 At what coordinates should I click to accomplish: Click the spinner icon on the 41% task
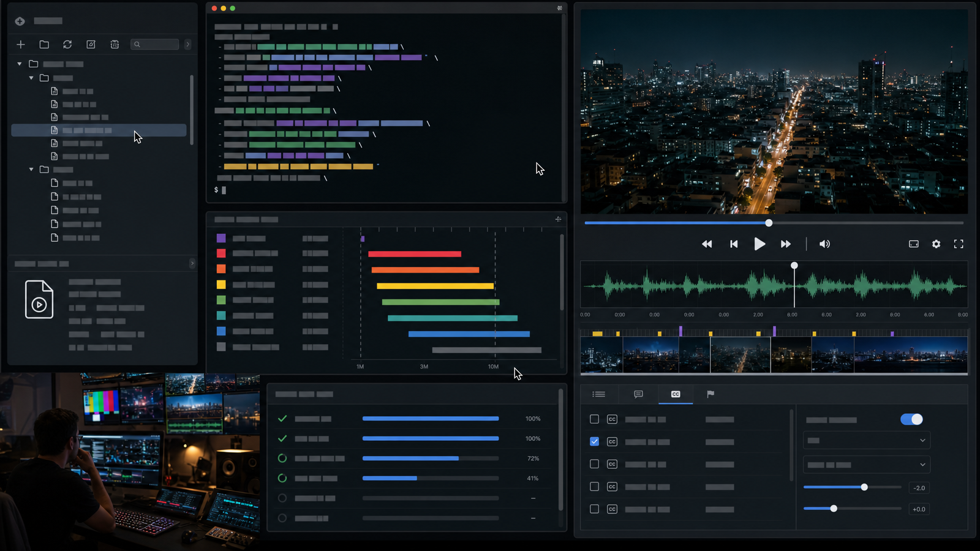(x=282, y=478)
